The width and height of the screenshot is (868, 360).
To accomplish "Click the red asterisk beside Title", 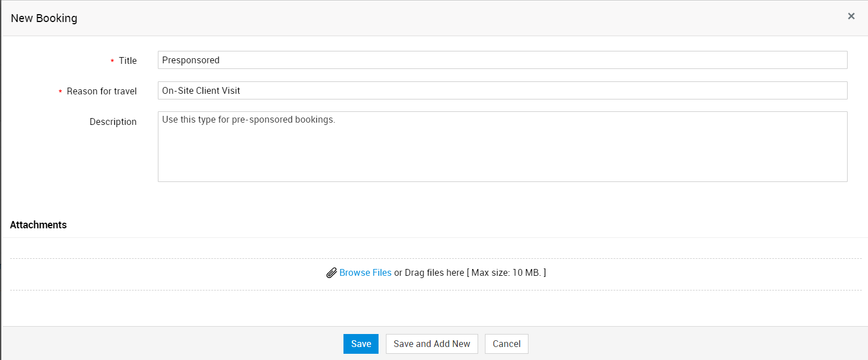I will click(113, 61).
